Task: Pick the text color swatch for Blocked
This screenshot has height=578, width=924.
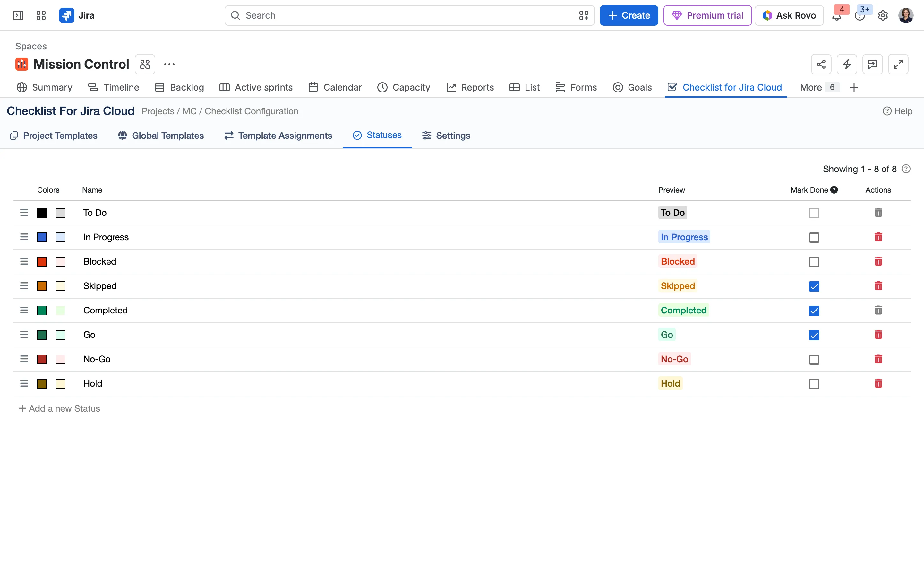Action: (x=42, y=262)
